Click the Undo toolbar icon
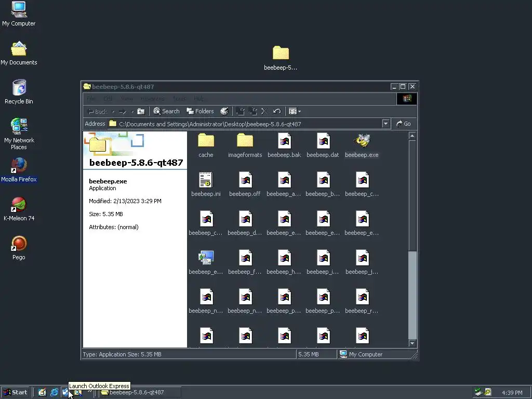 coord(277,111)
